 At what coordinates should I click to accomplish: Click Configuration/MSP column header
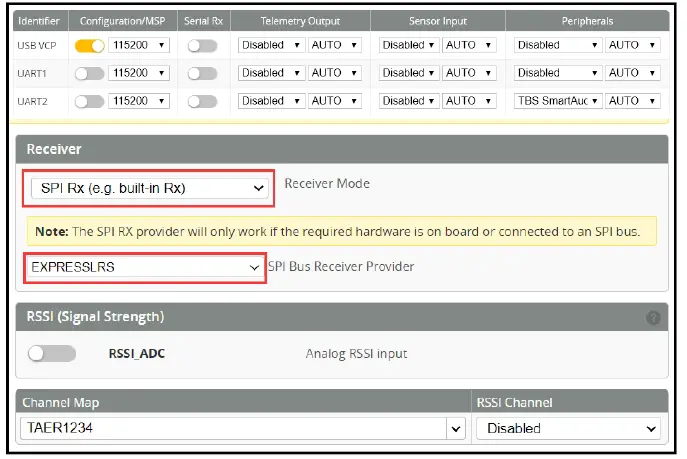pyautogui.click(x=122, y=21)
